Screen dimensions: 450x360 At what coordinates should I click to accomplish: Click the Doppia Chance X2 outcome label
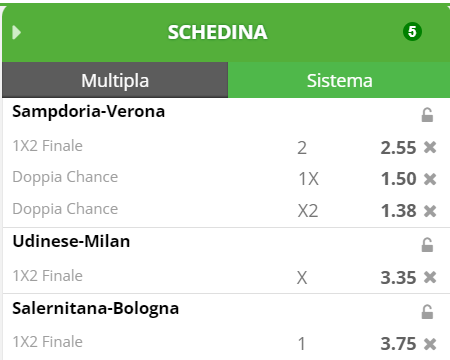(x=308, y=211)
